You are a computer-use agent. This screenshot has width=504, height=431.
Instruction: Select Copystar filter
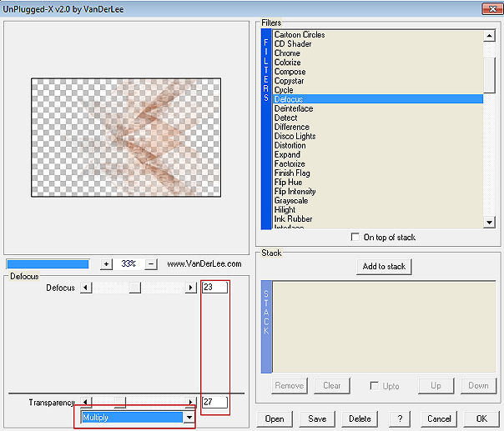pyautogui.click(x=378, y=81)
